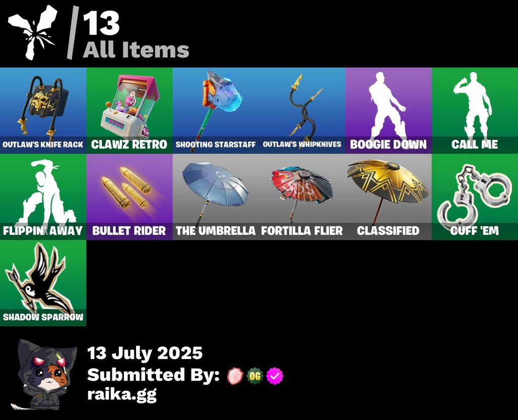Open the raika.gg submitter name
This screenshot has height=420, width=518.
(x=121, y=395)
